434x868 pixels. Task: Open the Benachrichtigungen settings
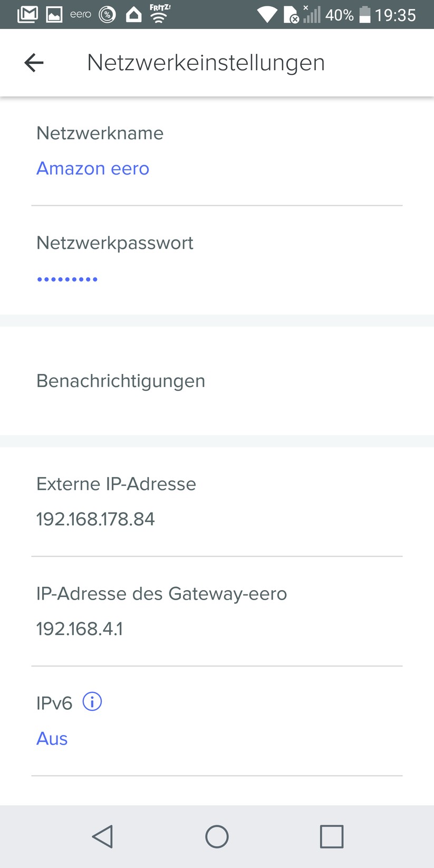(x=121, y=381)
